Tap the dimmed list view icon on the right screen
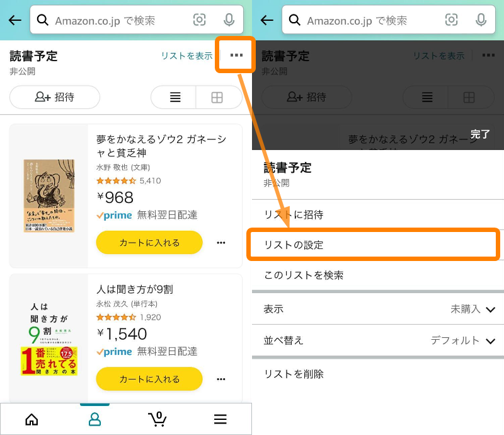Screen dimensions: 504x435 click(x=427, y=97)
